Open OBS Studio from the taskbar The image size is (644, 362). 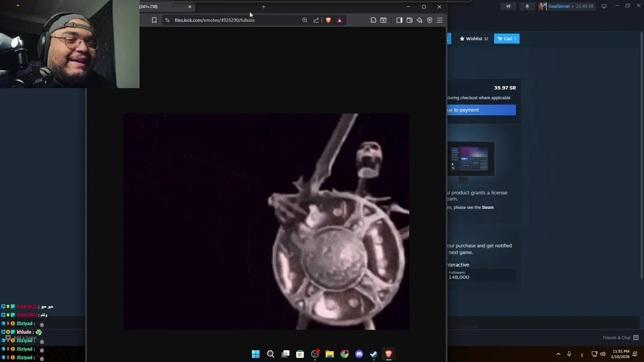[315, 354]
